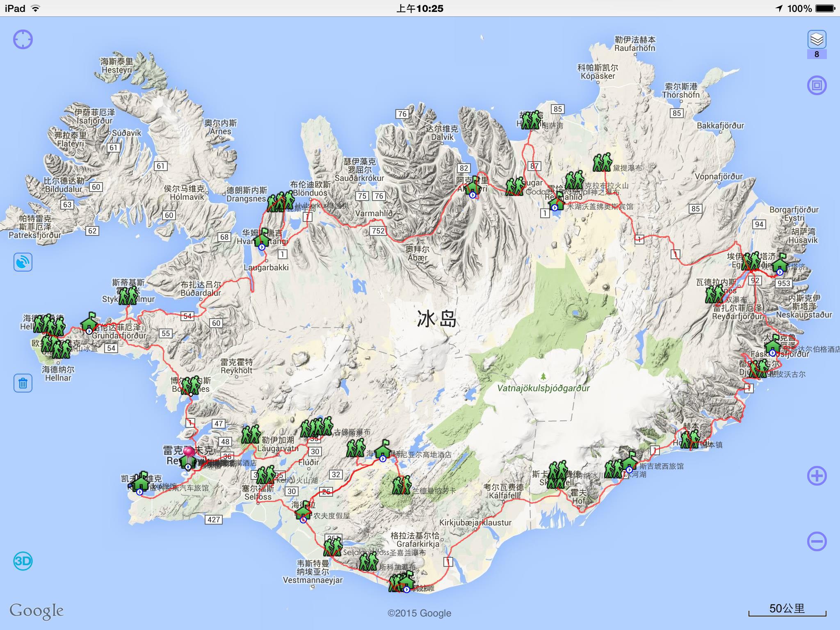This screenshot has height=630, width=840.
Task: Tap the ©2015 Google copyright text
Action: [419, 613]
